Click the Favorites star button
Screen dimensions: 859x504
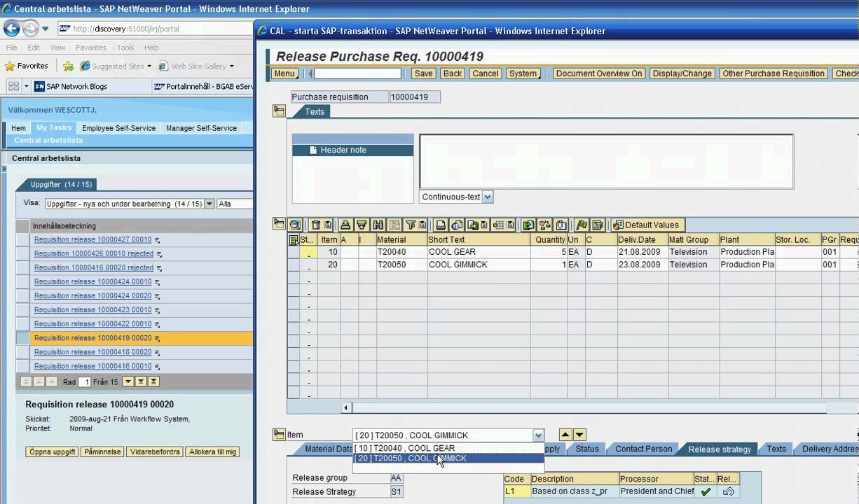coord(27,66)
